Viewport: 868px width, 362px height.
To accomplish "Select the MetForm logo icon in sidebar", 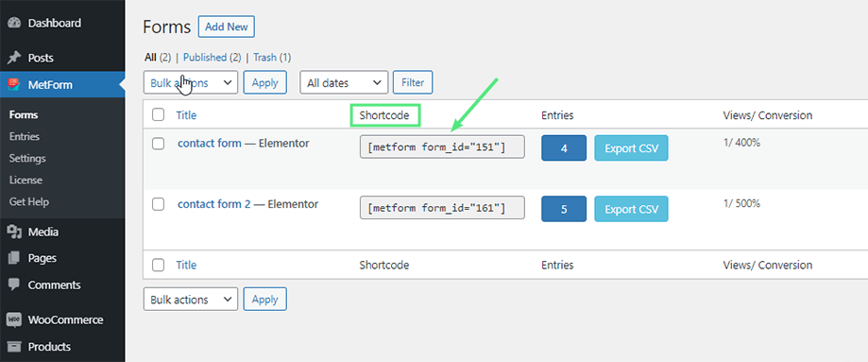I will 14,85.
